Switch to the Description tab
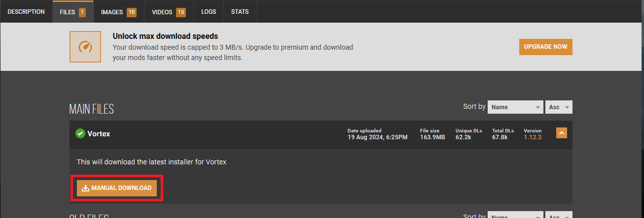 click(x=26, y=11)
